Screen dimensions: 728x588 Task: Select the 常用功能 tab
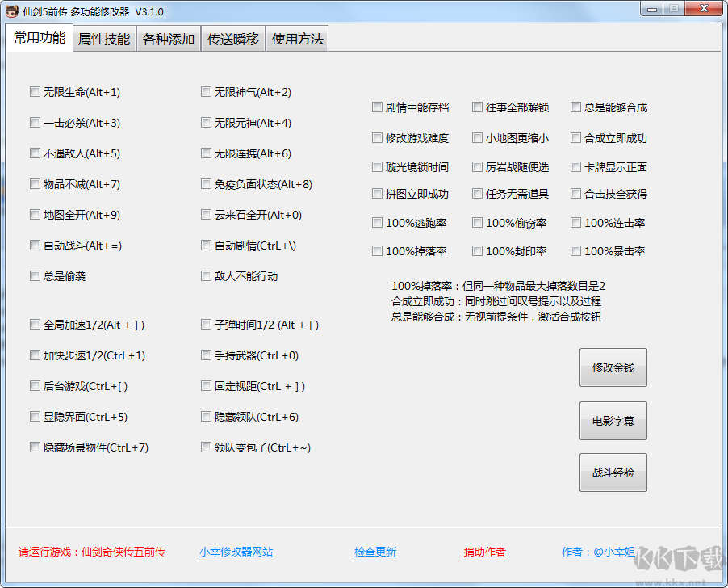tap(40, 38)
